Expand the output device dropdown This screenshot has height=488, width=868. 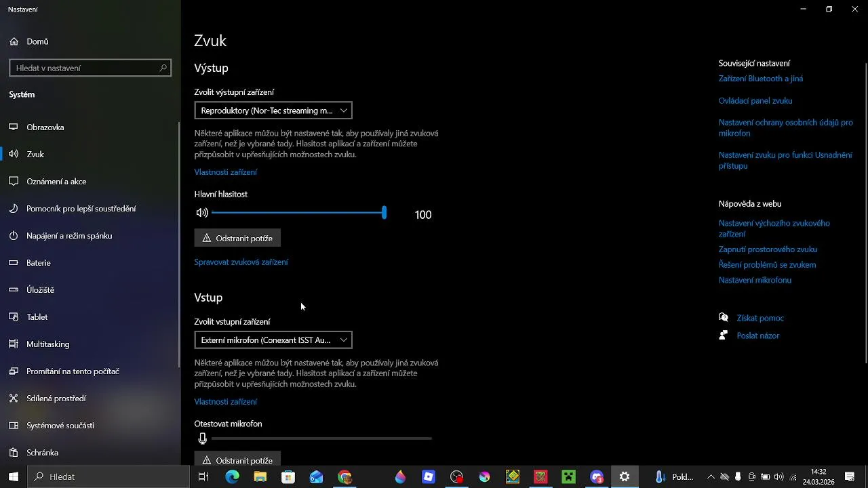pyautogui.click(x=273, y=110)
